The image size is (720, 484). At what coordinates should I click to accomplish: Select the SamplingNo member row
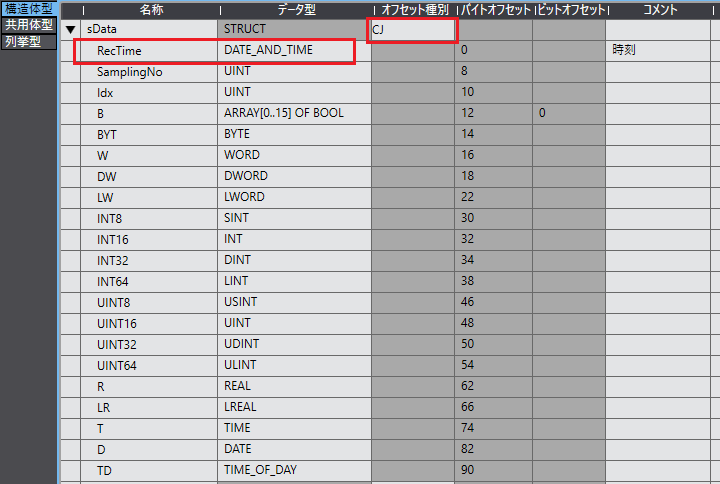point(130,72)
